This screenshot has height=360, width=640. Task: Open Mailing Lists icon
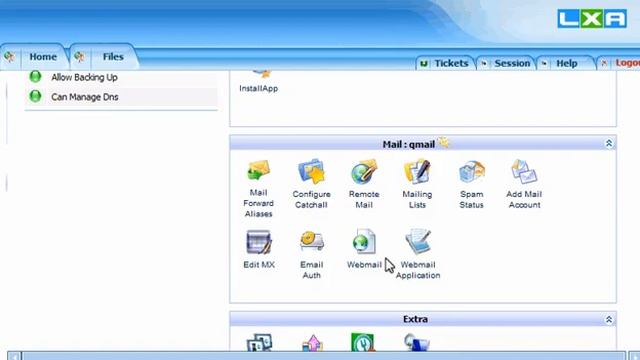click(417, 172)
